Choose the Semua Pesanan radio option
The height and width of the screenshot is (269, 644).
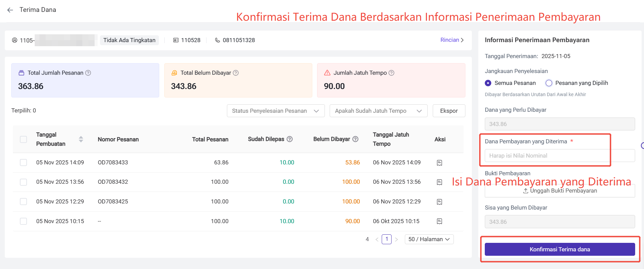point(488,83)
